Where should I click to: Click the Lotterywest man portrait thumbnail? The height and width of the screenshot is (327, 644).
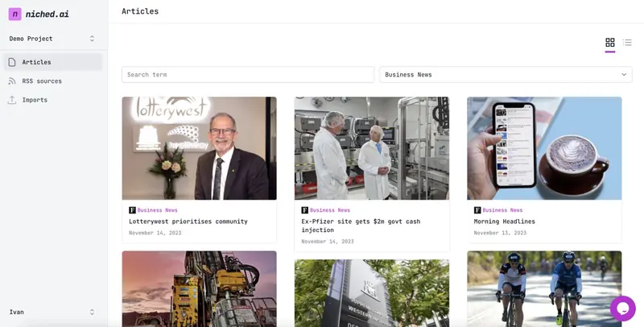(199, 148)
